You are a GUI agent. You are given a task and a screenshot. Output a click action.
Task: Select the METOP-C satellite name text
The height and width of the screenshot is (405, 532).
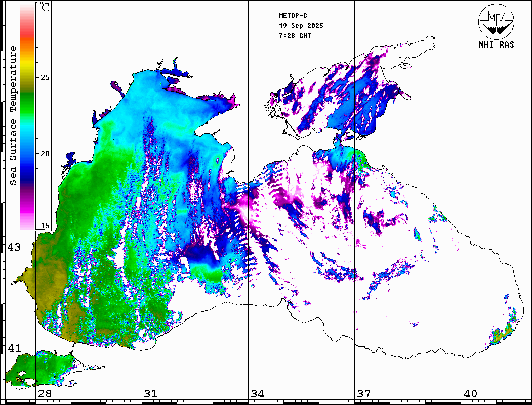(x=293, y=16)
